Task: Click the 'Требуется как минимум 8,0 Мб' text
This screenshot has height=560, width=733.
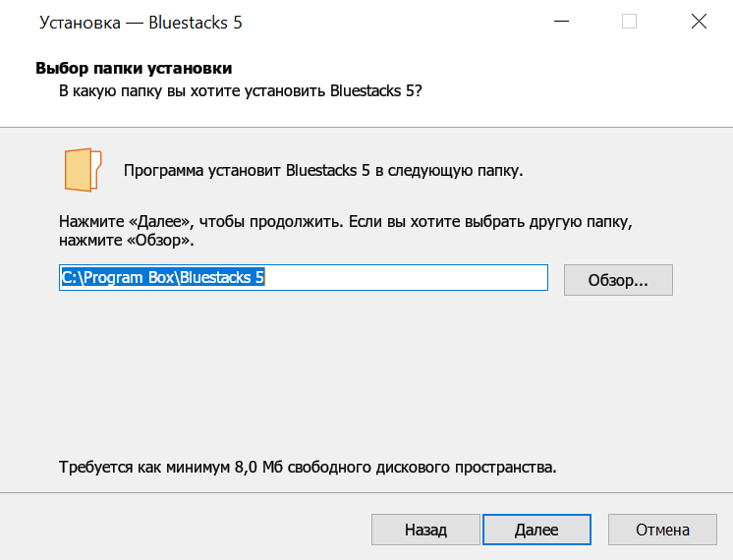Action: click(x=171, y=467)
